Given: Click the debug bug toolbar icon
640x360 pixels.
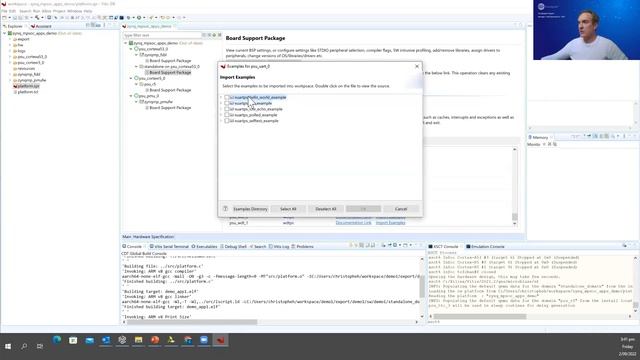Looking at the screenshot, I should (128, 18).
